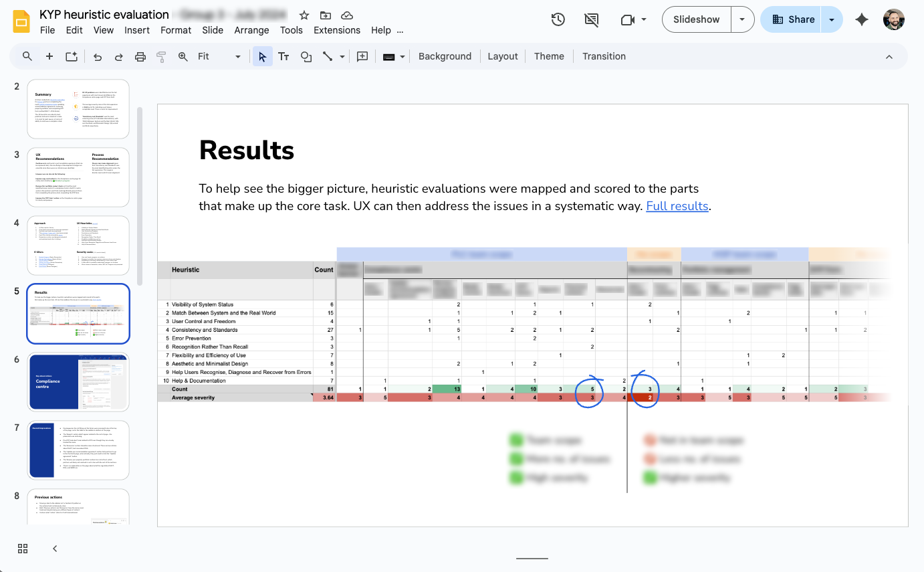
Task: Insert a text box
Action: point(283,56)
